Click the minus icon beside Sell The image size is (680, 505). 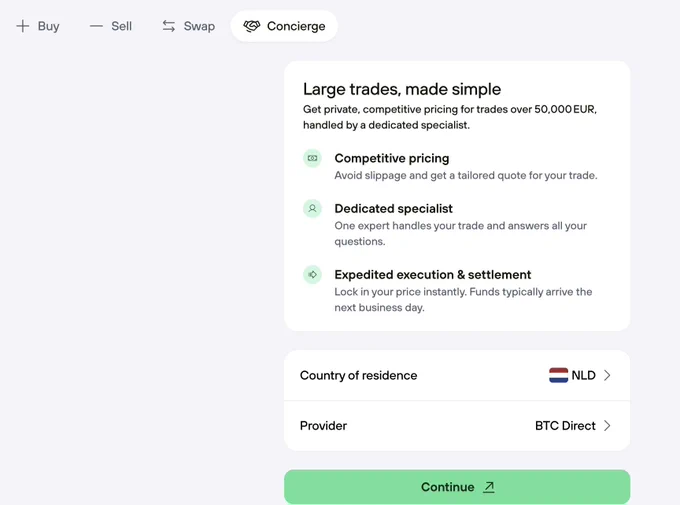[x=96, y=26]
